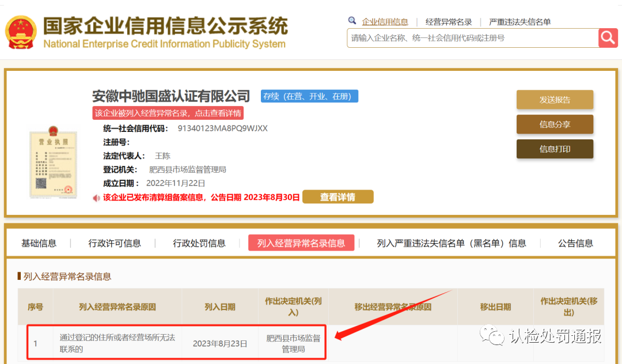Click the red speaker announcement icon

[96, 198]
